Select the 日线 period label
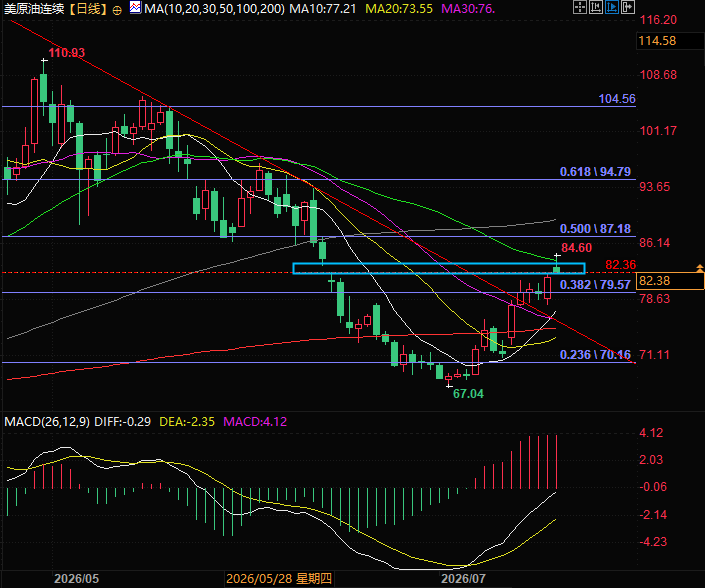Screen dimensions: 705x588 tap(89, 9)
